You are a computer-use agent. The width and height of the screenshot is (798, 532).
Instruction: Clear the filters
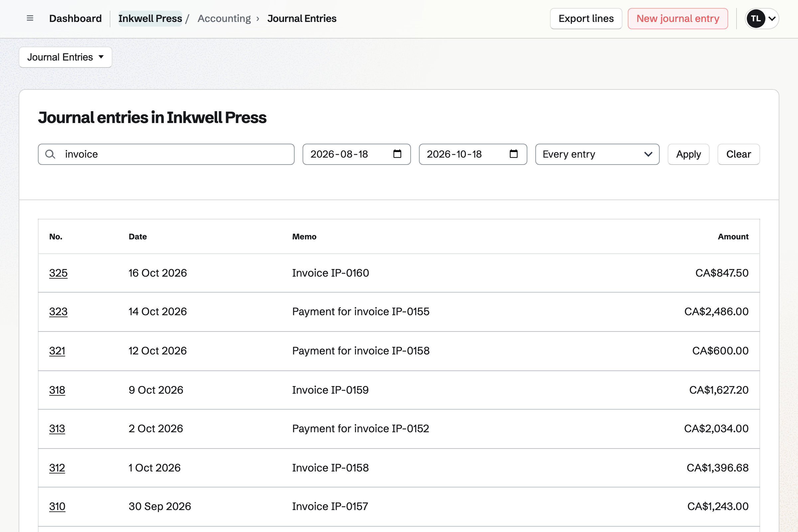click(x=738, y=154)
